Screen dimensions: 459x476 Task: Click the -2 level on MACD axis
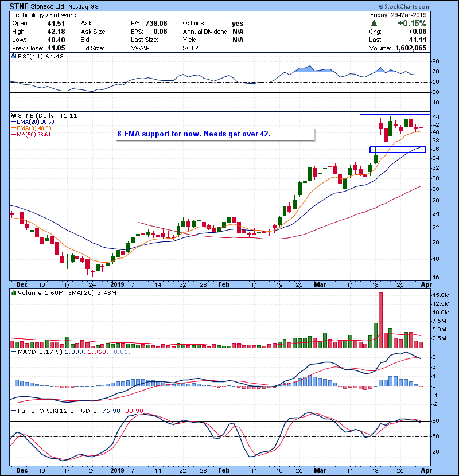pos(435,404)
